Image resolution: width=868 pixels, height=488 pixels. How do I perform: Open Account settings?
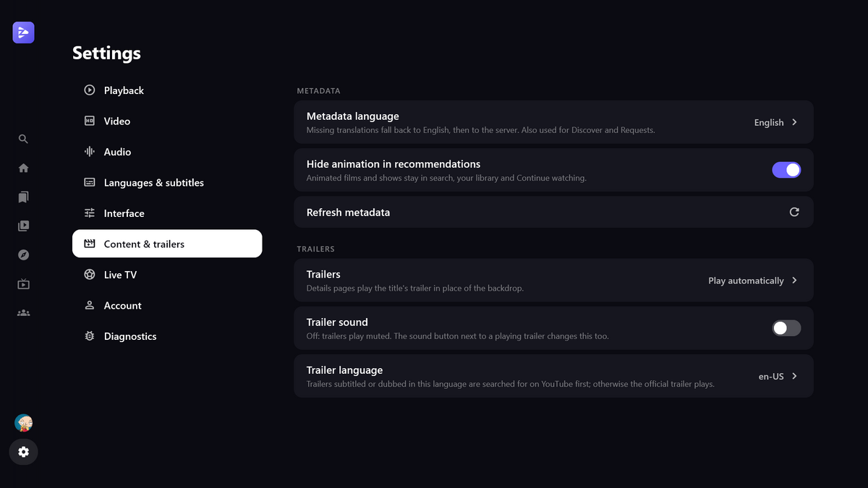click(x=167, y=305)
